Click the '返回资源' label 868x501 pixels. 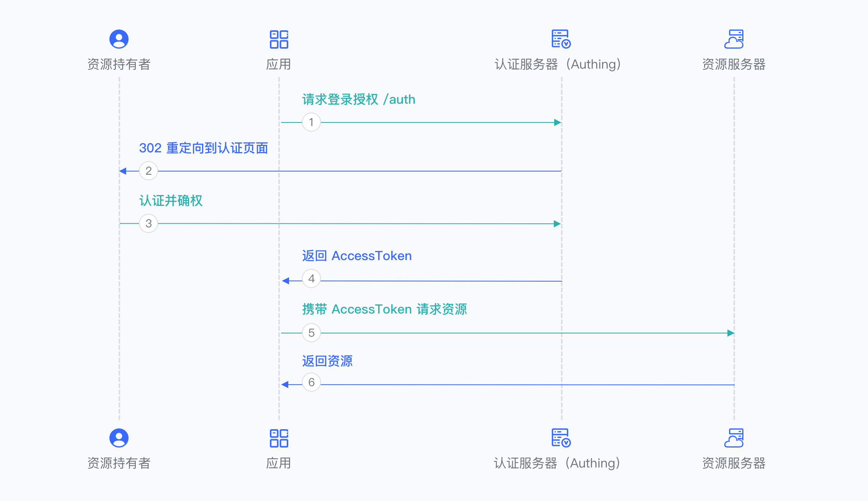point(327,361)
